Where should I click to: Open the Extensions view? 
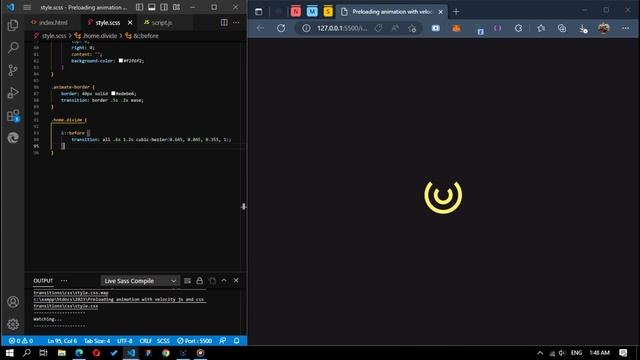point(13,116)
